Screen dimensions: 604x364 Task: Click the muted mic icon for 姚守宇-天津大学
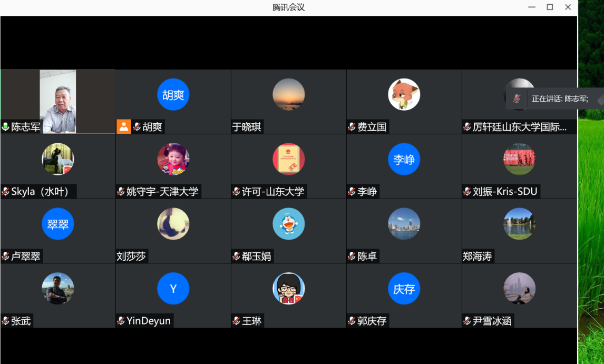click(x=121, y=192)
